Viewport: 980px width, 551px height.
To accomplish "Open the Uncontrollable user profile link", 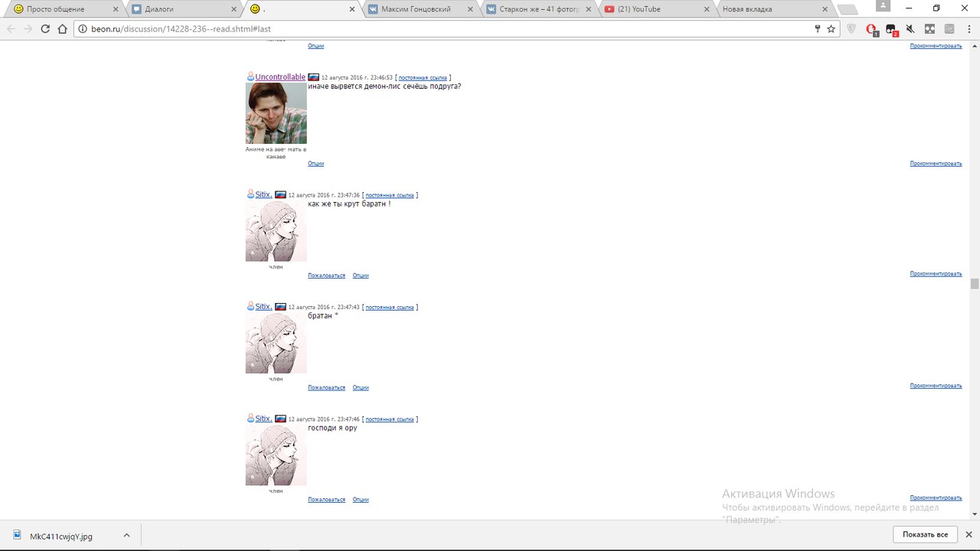I will coord(280,77).
